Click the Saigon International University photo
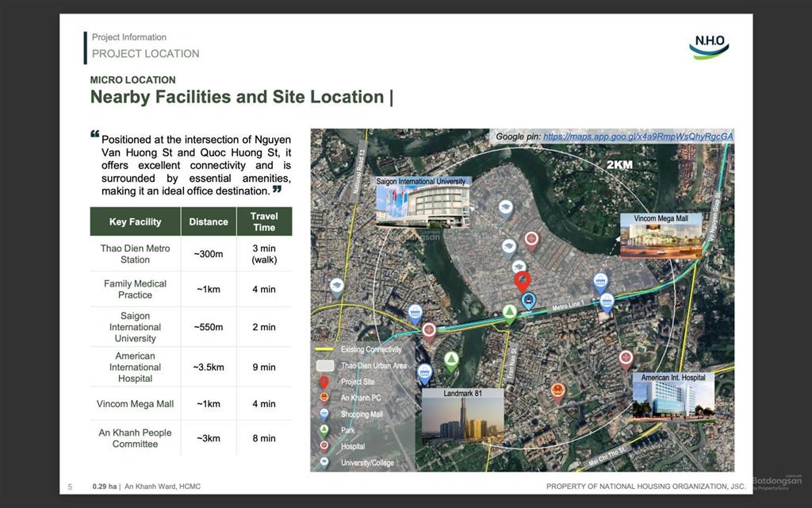The height and width of the screenshot is (508, 812). click(x=423, y=207)
